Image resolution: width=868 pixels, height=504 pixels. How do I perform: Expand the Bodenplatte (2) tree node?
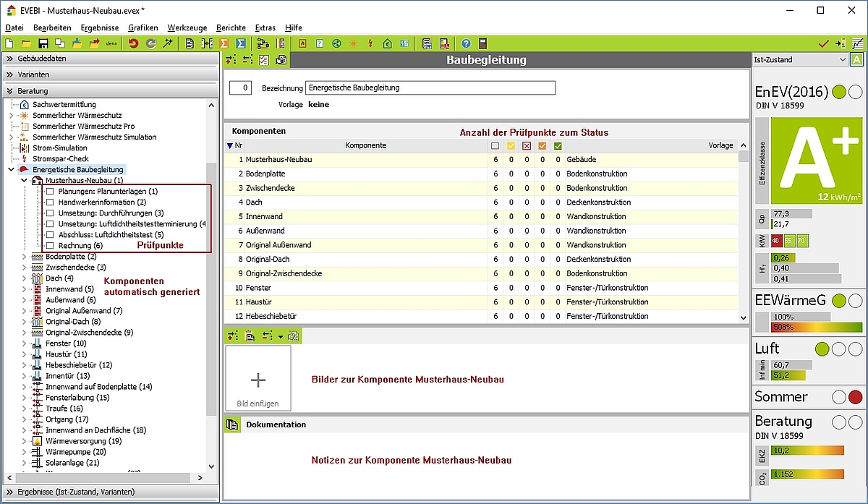point(24,256)
